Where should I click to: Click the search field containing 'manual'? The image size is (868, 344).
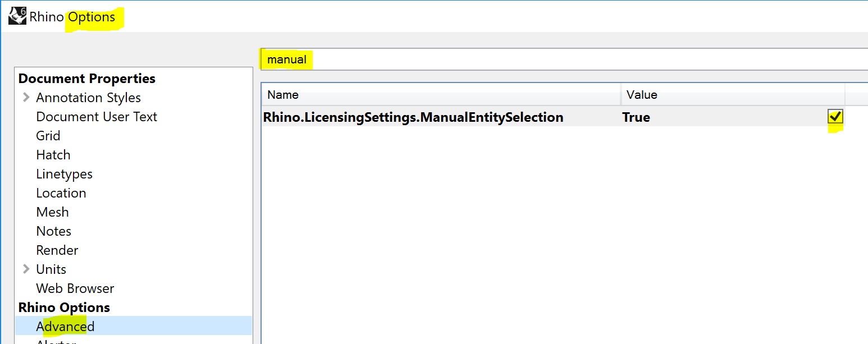tap(564, 59)
